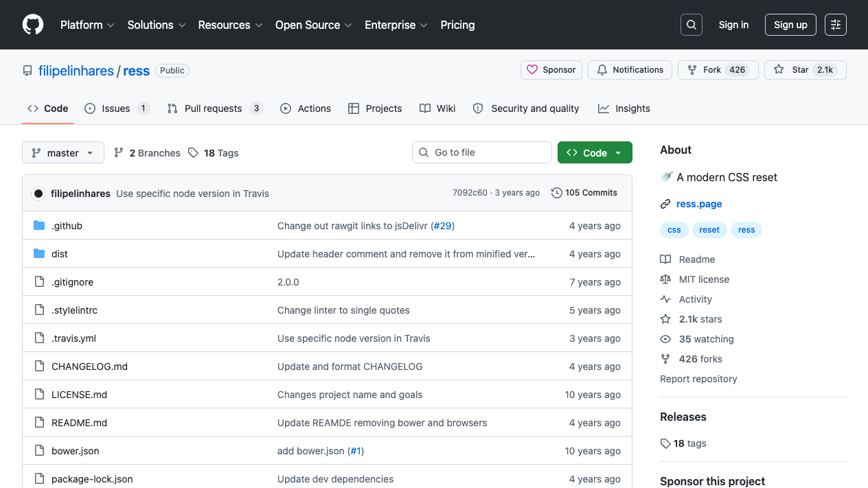Open the #1 link in bower.json commit
The height and width of the screenshot is (488, 868).
[356, 451]
